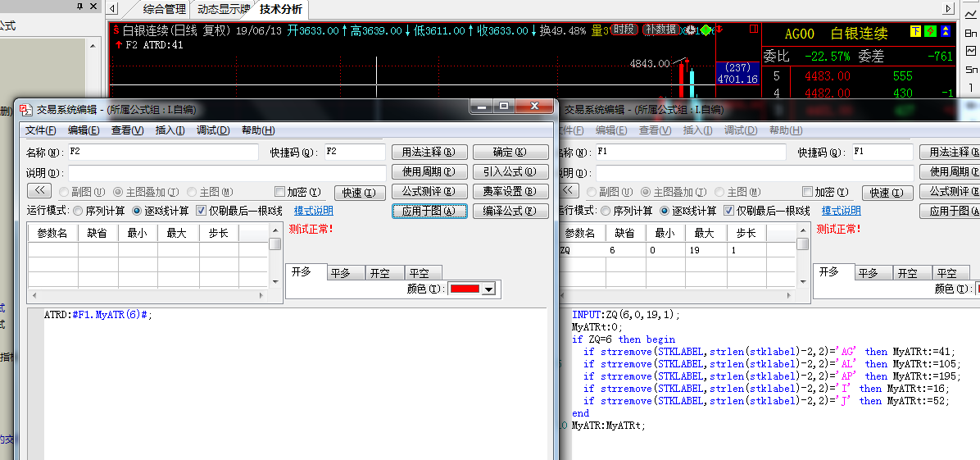Screen dimensions: 980x460
Task: Pin the left sidebar panel with pushpin icon
Action: click(x=79, y=7)
